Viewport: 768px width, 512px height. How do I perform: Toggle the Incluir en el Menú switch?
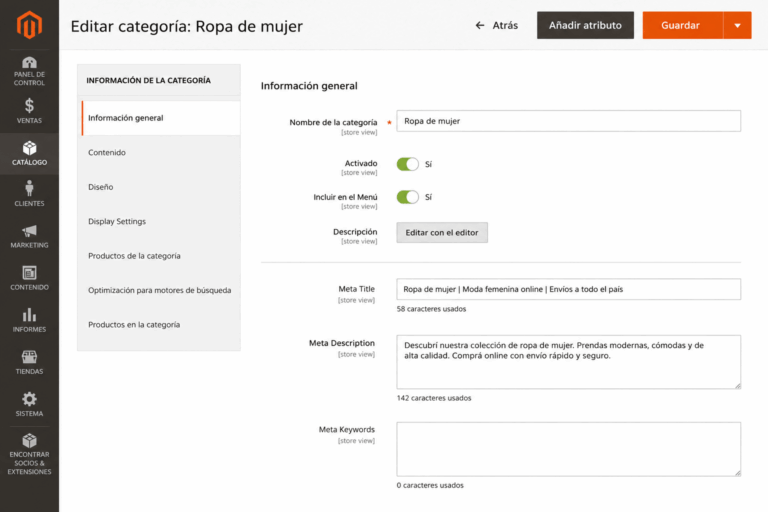408,197
